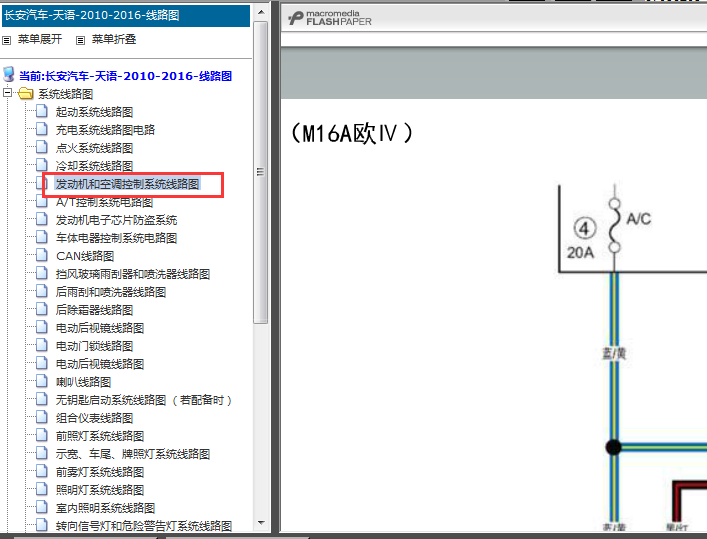The image size is (707, 539).
Task: Open 无钥匙启动系统线路图（若配备时）
Action: point(144,400)
